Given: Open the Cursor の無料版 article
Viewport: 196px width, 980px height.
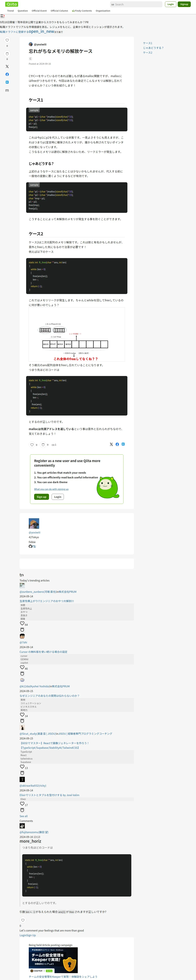Looking at the screenshot, I should (x=43, y=652).
